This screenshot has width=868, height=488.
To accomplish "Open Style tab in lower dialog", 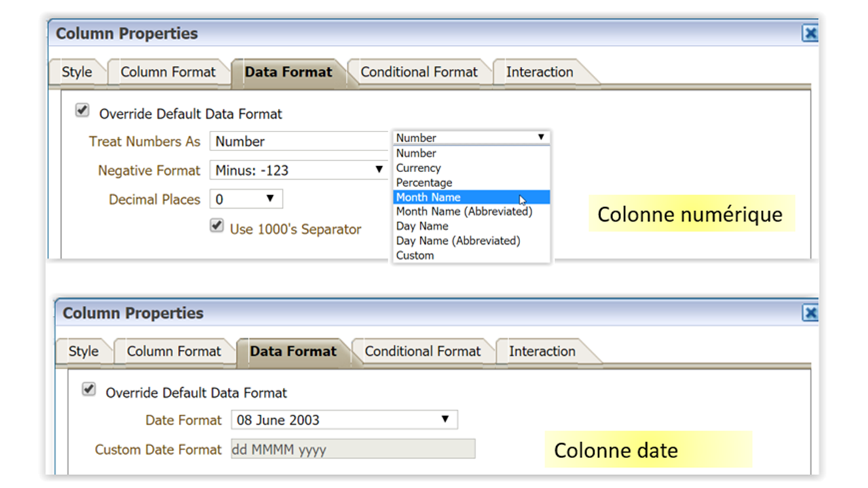I will coord(83,351).
